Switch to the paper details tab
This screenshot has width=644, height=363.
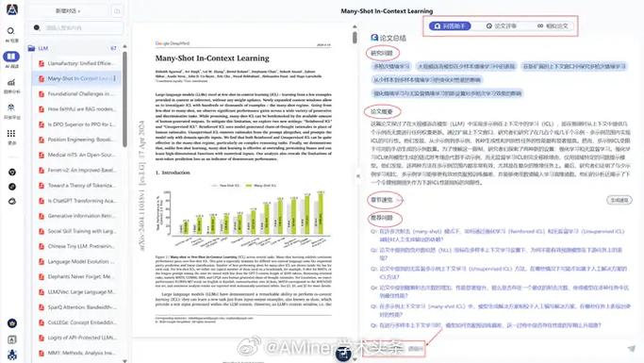[x=502, y=25]
